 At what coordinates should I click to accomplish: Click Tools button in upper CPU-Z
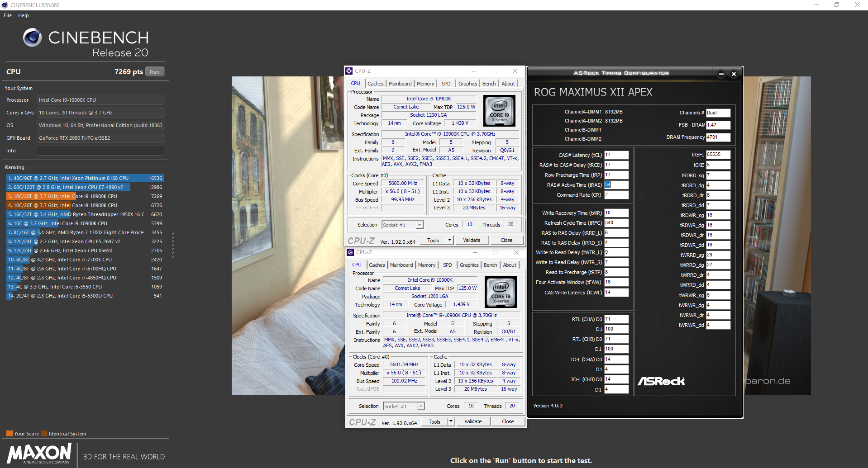[x=433, y=240]
